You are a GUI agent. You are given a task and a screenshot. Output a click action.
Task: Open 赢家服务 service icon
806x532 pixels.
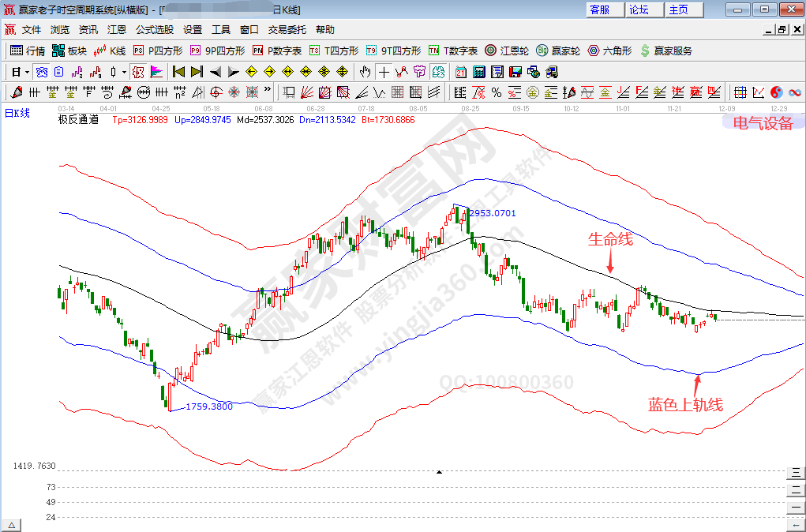point(666,51)
